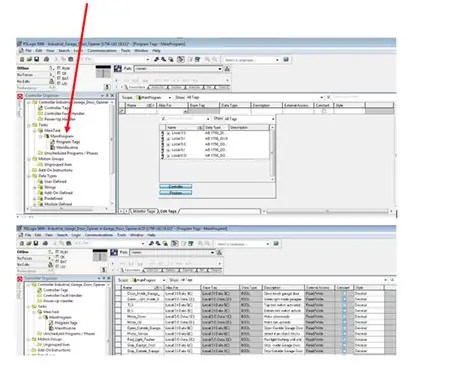Image resolution: width=460 pixels, height=368 pixels.
Task: Click Paste icon in upper window toolbar
Action: (71, 59)
